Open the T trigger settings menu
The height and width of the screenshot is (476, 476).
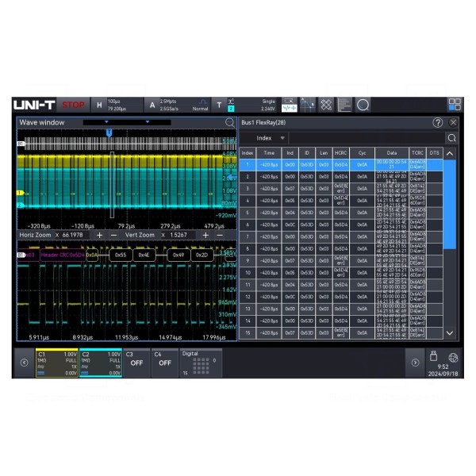coord(220,105)
